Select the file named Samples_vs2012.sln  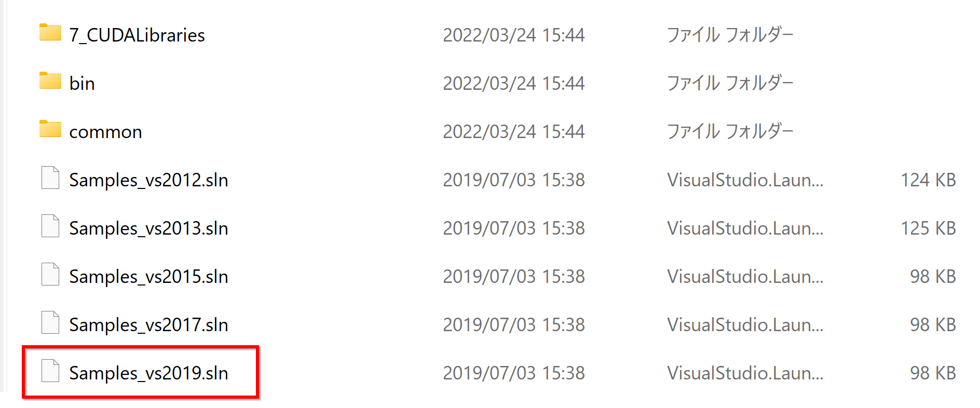pos(149,180)
